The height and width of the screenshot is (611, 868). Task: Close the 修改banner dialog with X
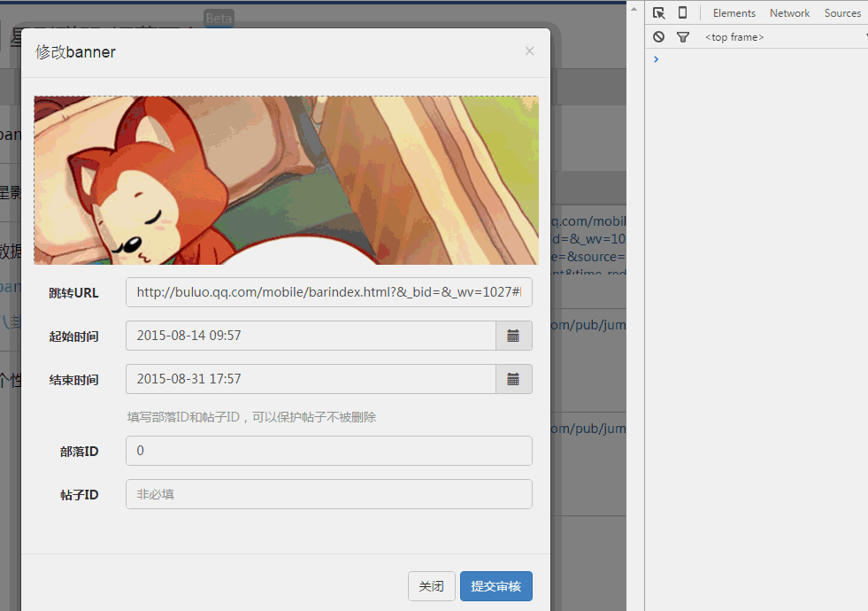[x=529, y=51]
